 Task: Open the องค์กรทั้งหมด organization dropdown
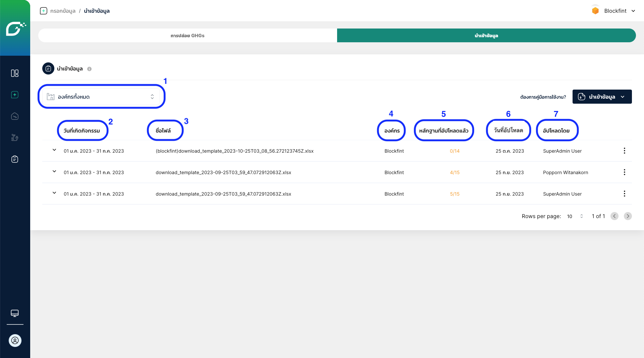pos(101,97)
